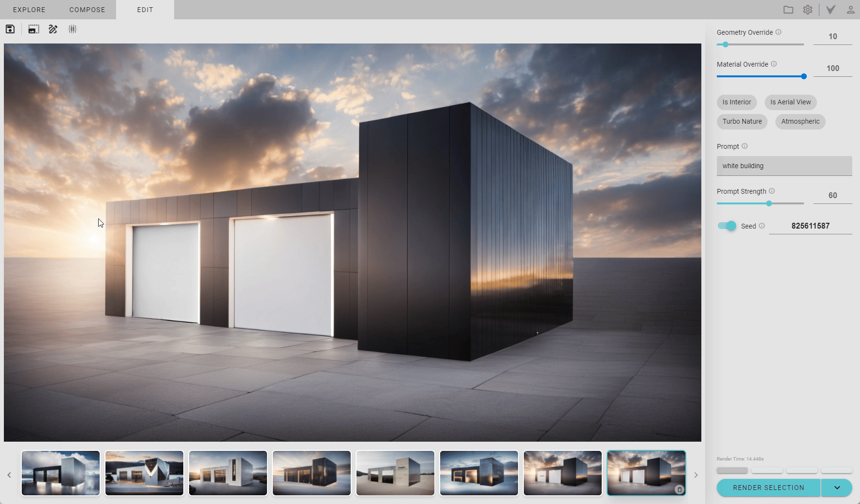Click the save image icon
The height and width of the screenshot is (504, 860).
click(10, 29)
